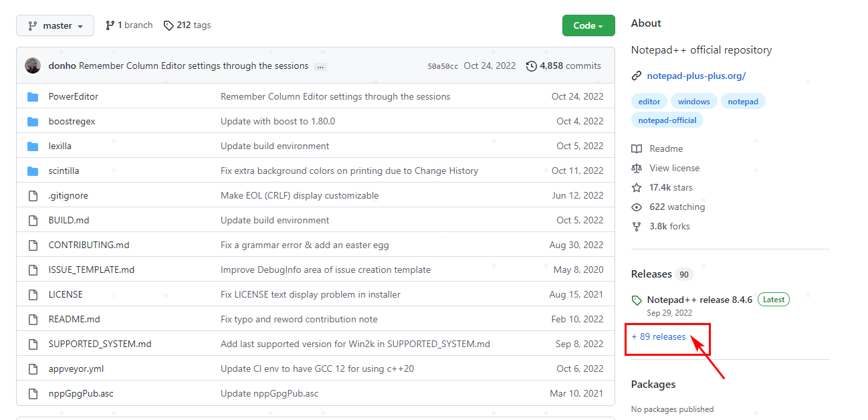Image resolution: width=868 pixels, height=420 pixels.
Task: Open the PowerEditor folder name
Action: coord(74,97)
